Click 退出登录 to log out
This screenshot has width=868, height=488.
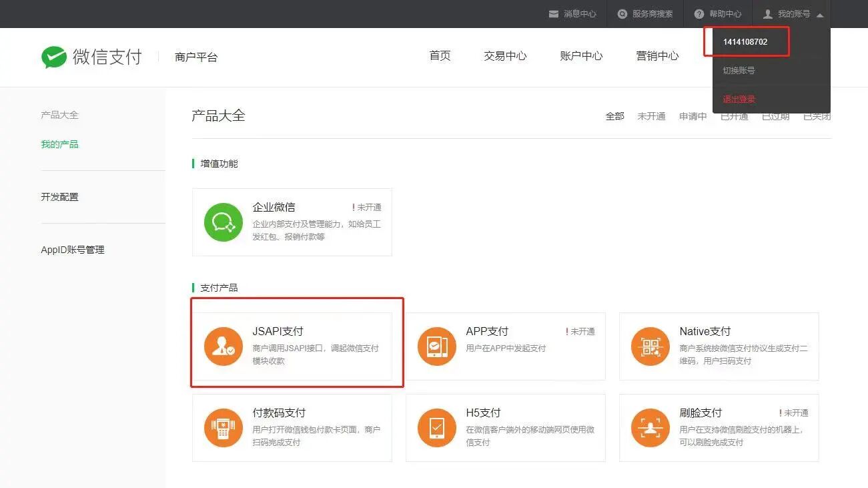[x=739, y=99]
